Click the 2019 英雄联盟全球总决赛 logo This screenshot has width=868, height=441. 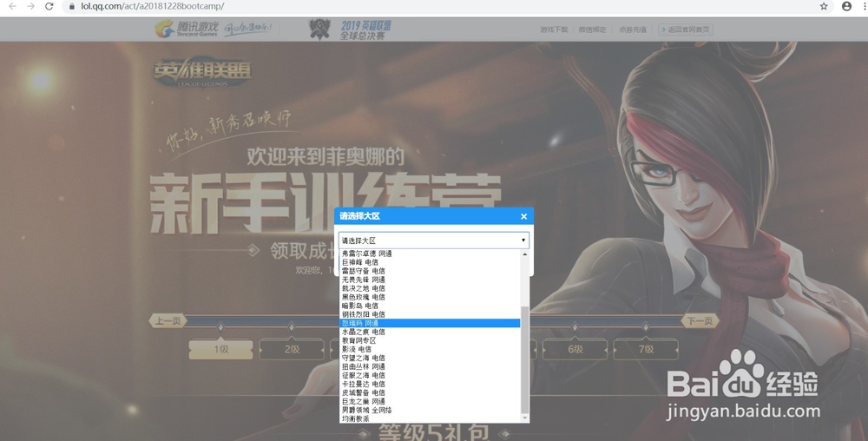pos(350,30)
